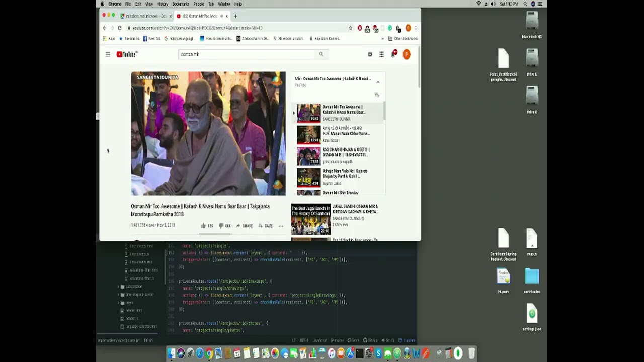Open Chrome profile avatar in toolbar
This screenshot has width=644, height=362.
tap(408, 28)
